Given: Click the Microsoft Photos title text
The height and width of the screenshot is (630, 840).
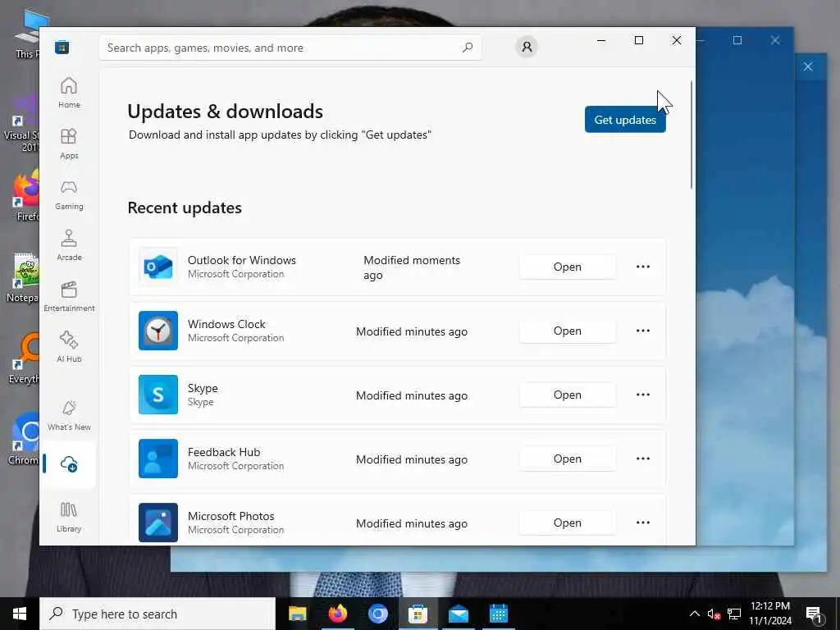Looking at the screenshot, I should [x=231, y=516].
